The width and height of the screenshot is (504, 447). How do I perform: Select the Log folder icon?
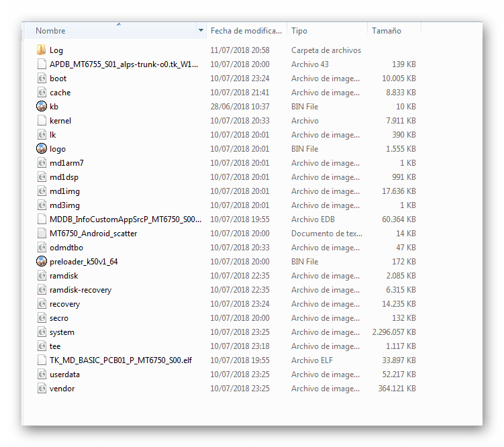click(x=41, y=50)
